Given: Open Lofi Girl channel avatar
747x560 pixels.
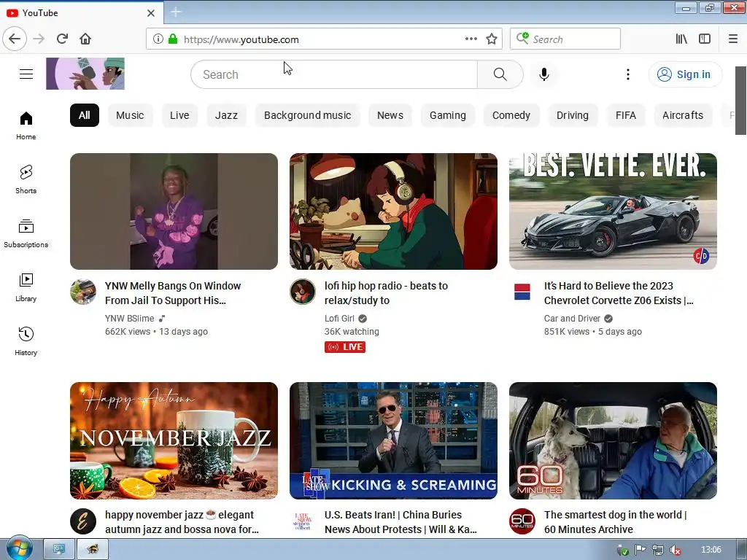Looking at the screenshot, I should [x=303, y=292].
